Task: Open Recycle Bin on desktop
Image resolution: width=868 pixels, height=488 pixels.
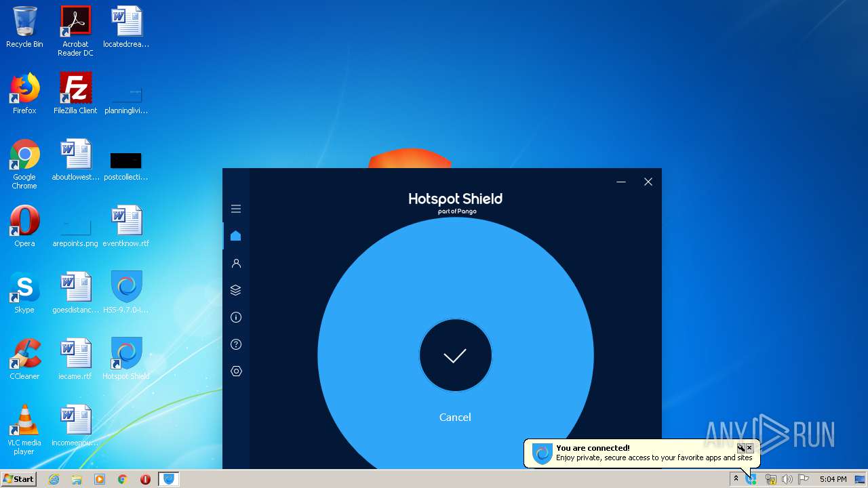Action: click(24, 27)
